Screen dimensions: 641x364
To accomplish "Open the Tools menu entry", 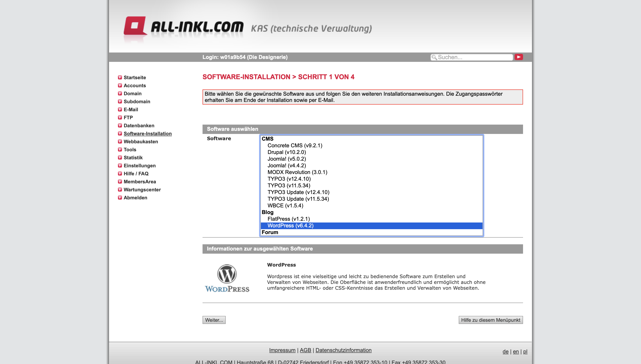I will (x=130, y=150).
